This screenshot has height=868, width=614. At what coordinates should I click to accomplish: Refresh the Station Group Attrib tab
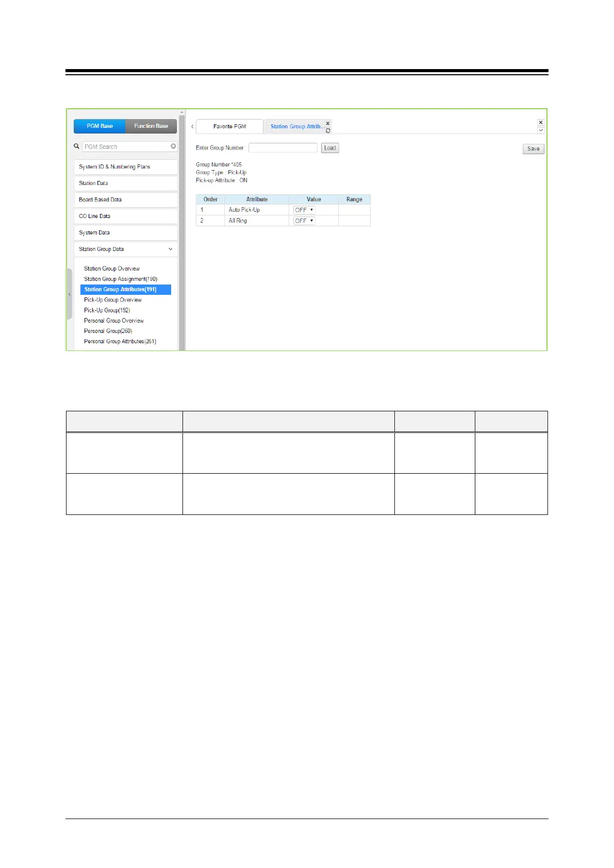pyautogui.click(x=328, y=130)
